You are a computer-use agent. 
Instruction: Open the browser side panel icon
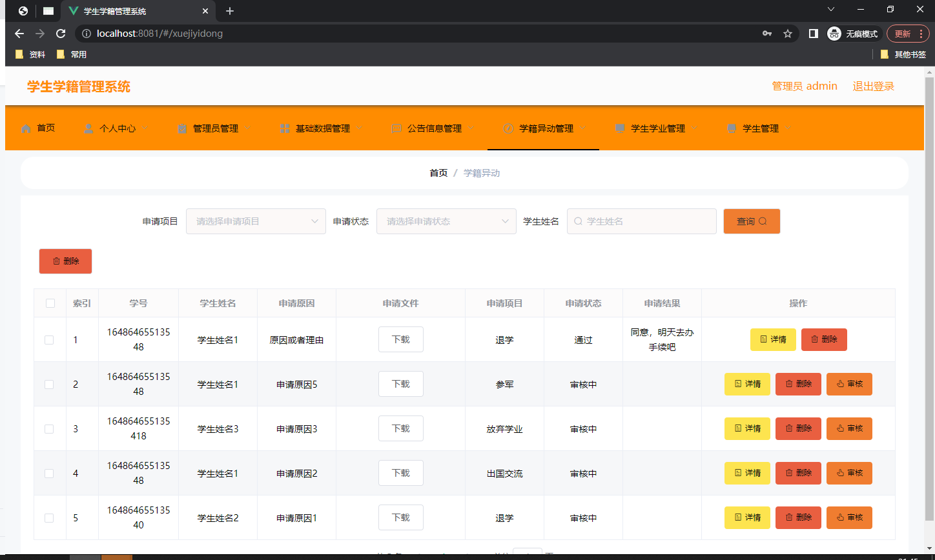pyautogui.click(x=814, y=34)
